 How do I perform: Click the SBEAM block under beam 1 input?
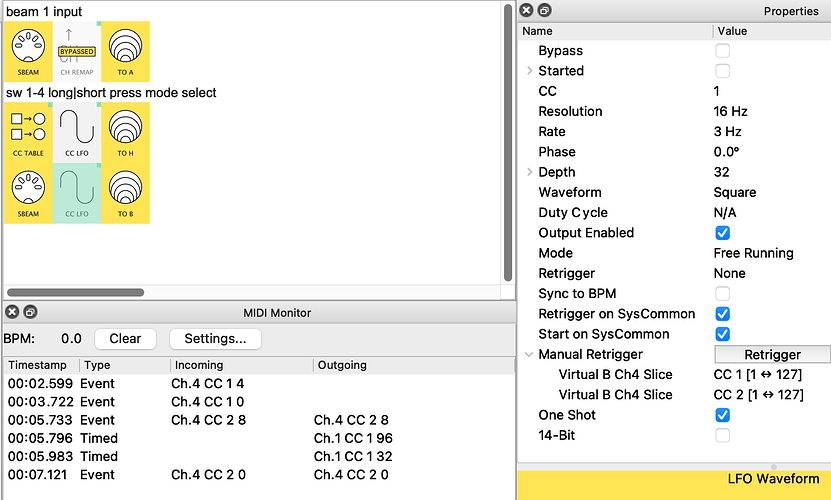click(28, 51)
